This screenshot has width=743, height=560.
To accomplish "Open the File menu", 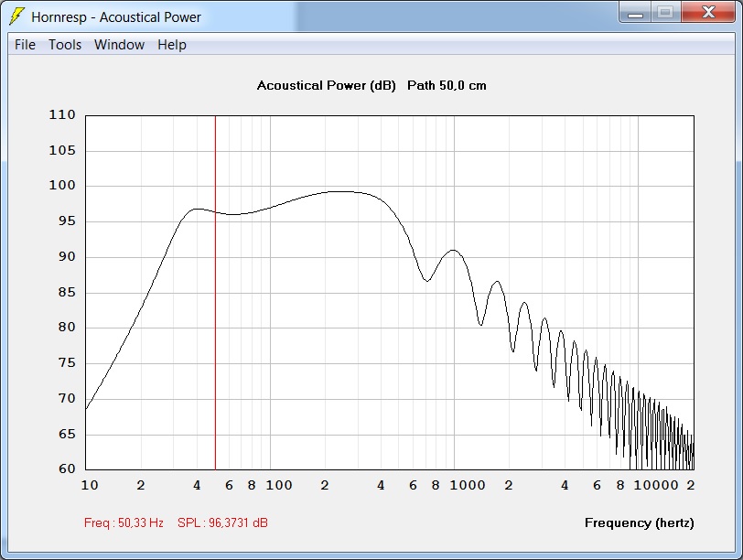I will pyautogui.click(x=25, y=45).
